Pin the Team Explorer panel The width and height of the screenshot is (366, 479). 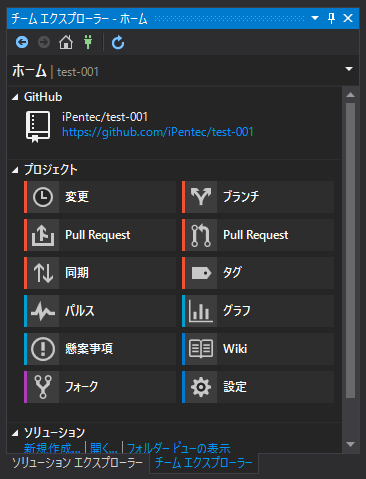pos(331,18)
